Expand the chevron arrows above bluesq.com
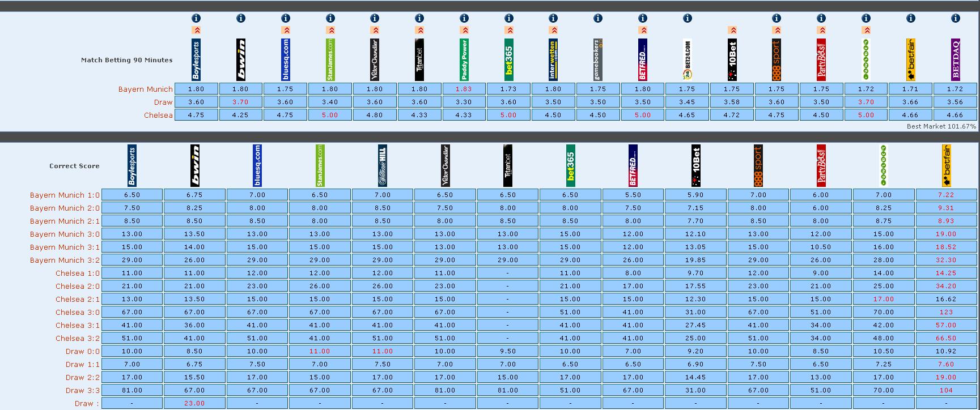980x410 pixels. point(286,31)
